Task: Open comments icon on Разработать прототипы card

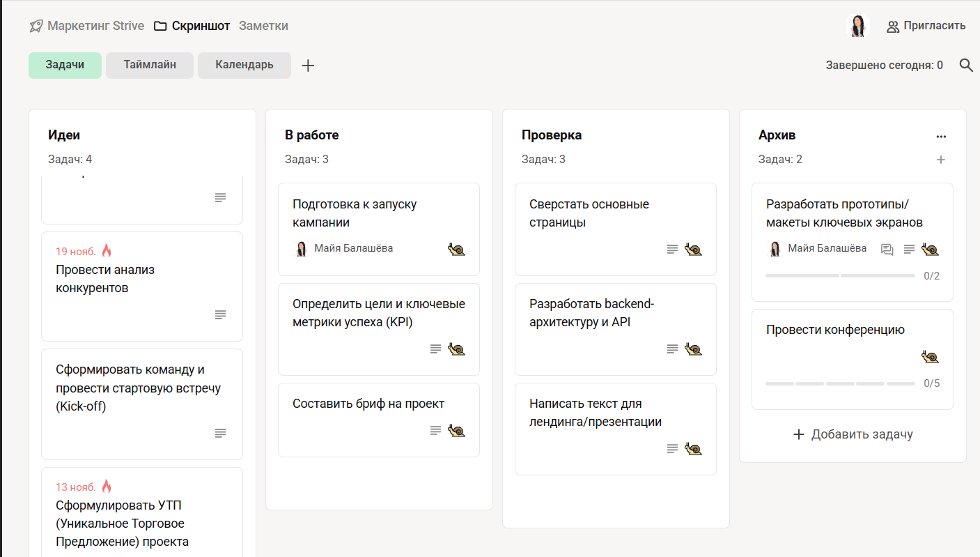Action: click(887, 249)
